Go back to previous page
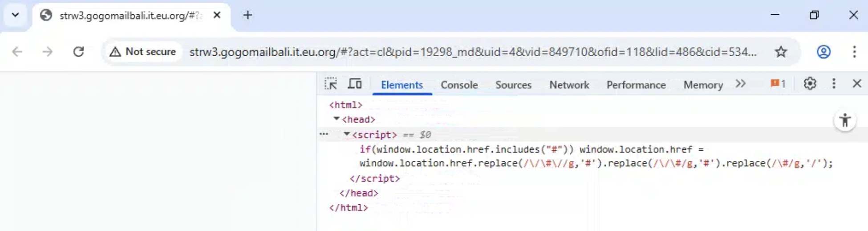Image resolution: width=868 pixels, height=231 pixels. (x=17, y=52)
